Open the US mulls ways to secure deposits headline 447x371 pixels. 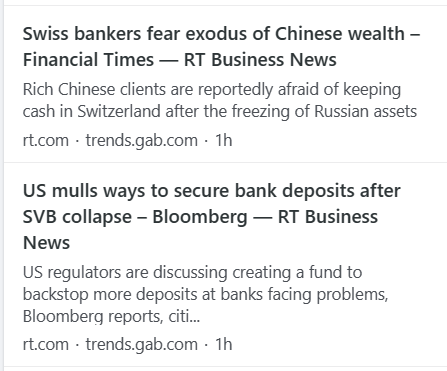tap(212, 217)
